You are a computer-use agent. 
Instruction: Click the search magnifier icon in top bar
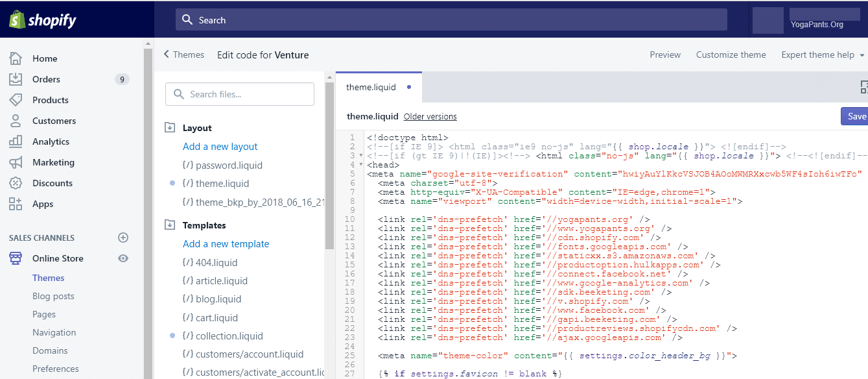[x=187, y=20]
